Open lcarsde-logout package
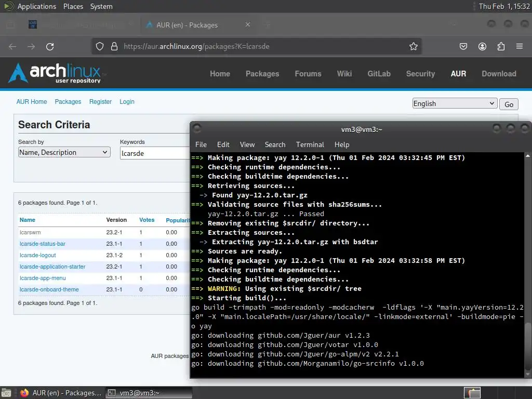532x399 pixels. [x=37, y=255]
